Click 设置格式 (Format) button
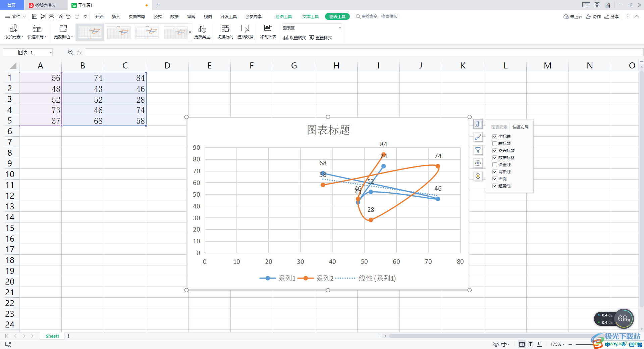The height and width of the screenshot is (349, 644). point(294,38)
